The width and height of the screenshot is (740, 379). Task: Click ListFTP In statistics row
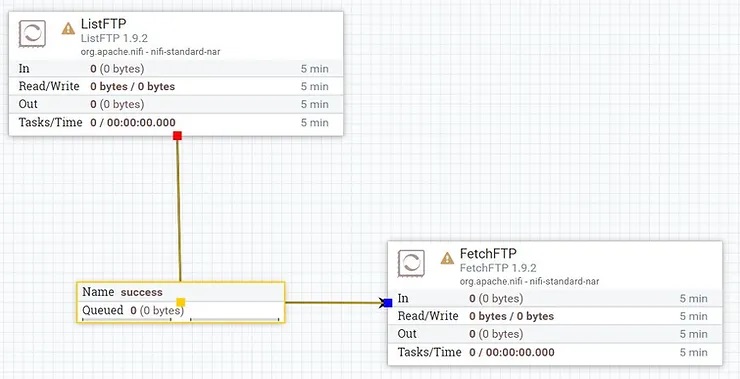[x=176, y=68]
